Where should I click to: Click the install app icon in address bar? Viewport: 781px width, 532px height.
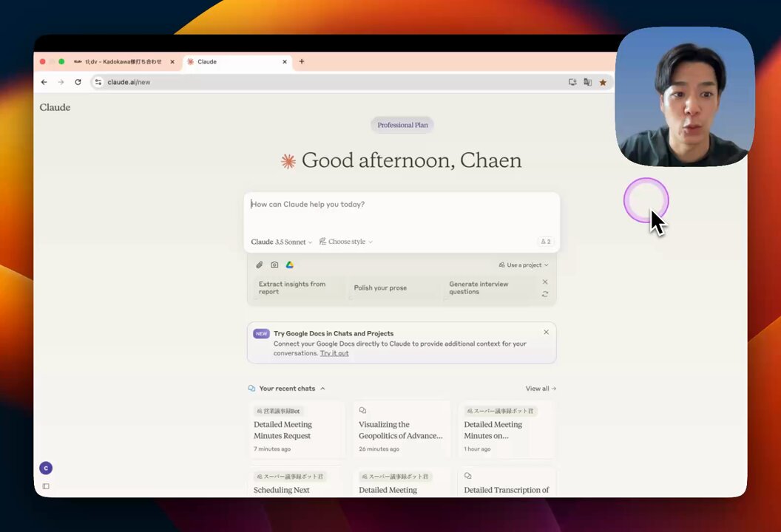click(x=572, y=82)
